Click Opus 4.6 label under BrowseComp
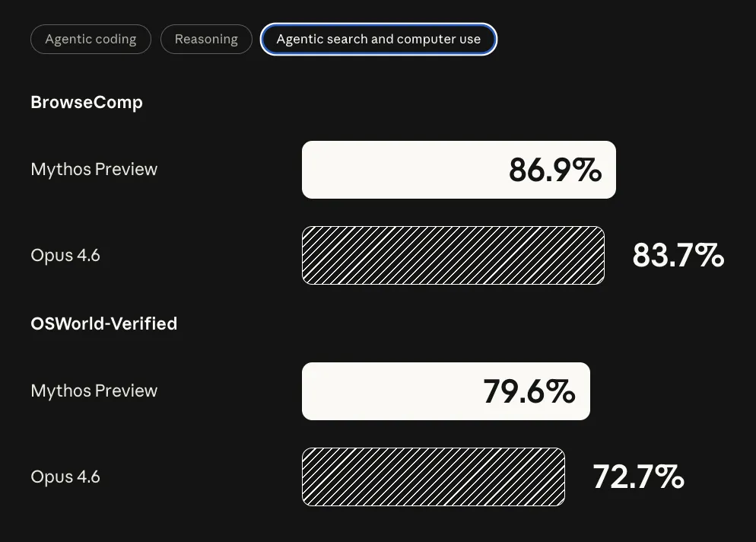This screenshot has height=542, width=756. pyautogui.click(x=65, y=255)
